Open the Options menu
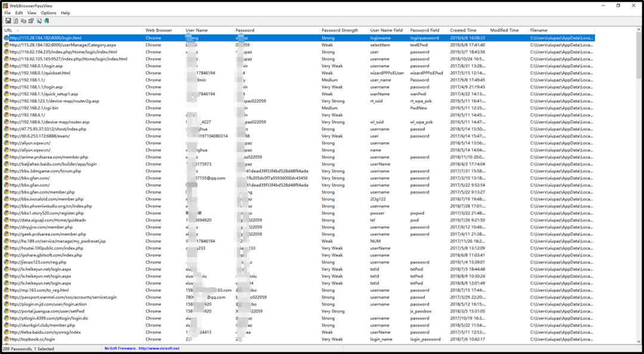Viewport: 644px width, 354px height. point(48,13)
